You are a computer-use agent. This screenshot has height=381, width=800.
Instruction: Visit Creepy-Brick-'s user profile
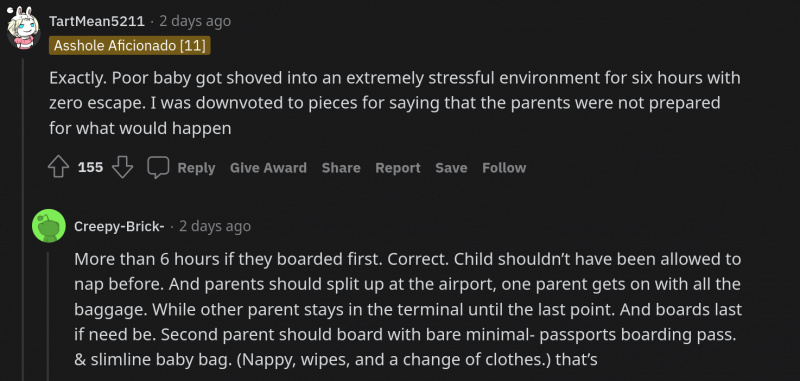pos(119,226)
